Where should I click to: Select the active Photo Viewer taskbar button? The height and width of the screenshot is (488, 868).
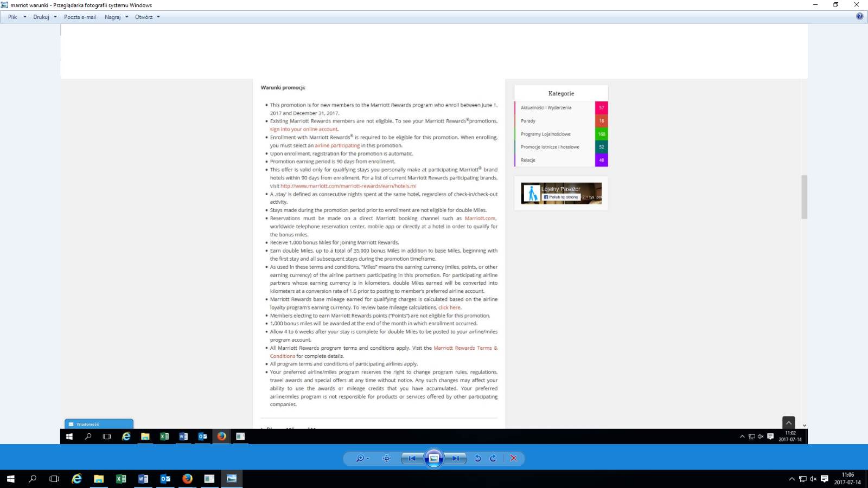232,479
